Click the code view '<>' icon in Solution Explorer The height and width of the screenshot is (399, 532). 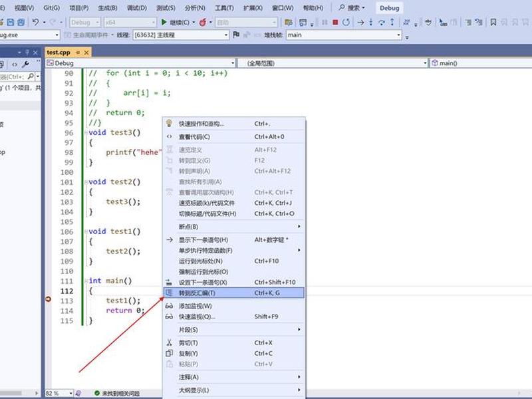[14, 64]
